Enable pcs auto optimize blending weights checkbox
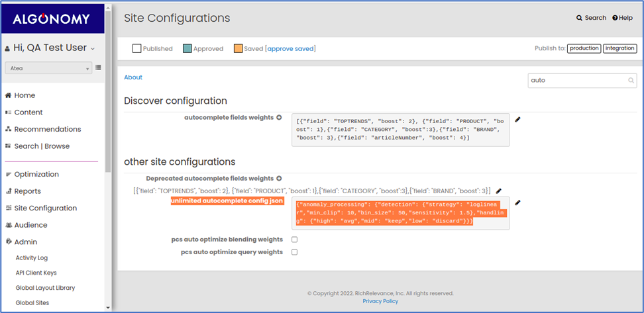The width and height of the screenshot is (644, 313). pos(294,240)
